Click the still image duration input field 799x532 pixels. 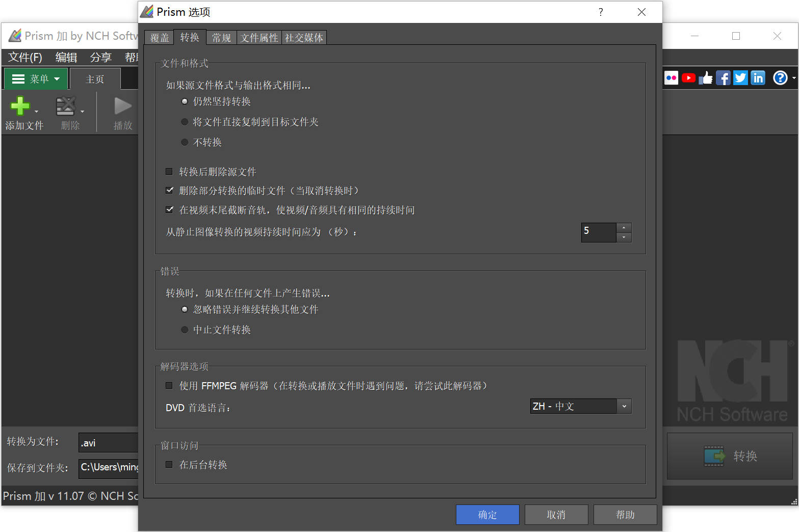(599, 232)
